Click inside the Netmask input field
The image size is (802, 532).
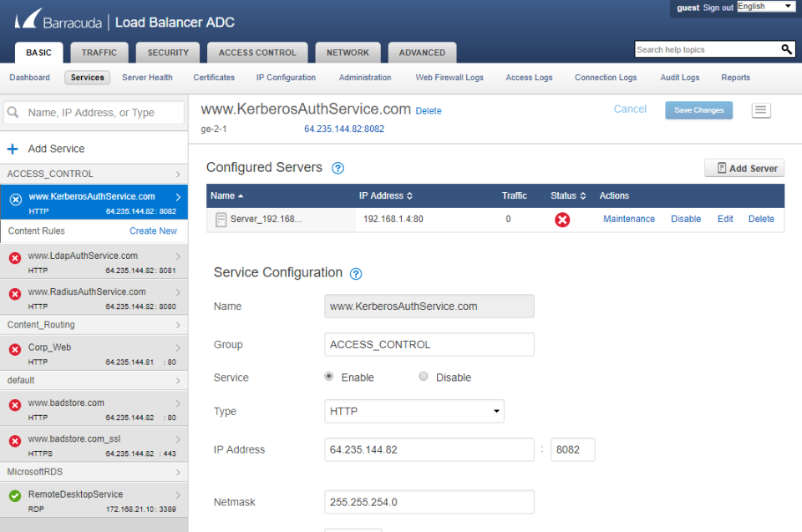429,502
